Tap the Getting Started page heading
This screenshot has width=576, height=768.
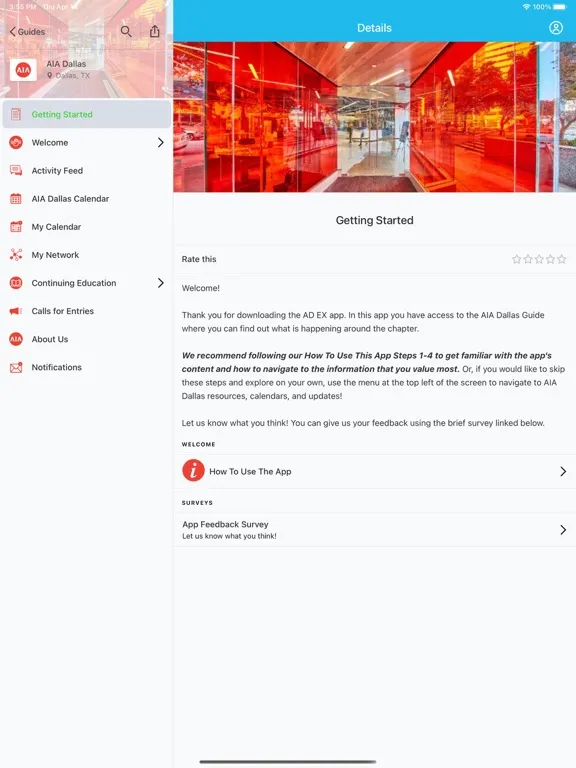(x=375, y=220)
